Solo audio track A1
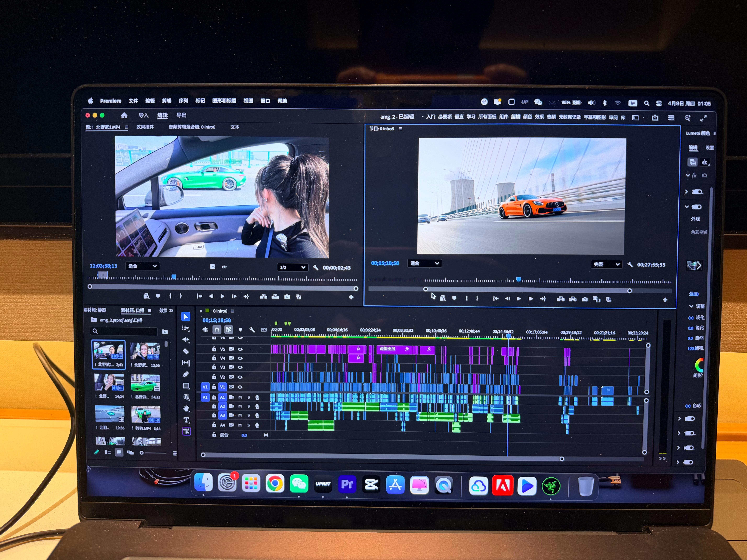Screen dimensions: 747x560 (249, 397)
